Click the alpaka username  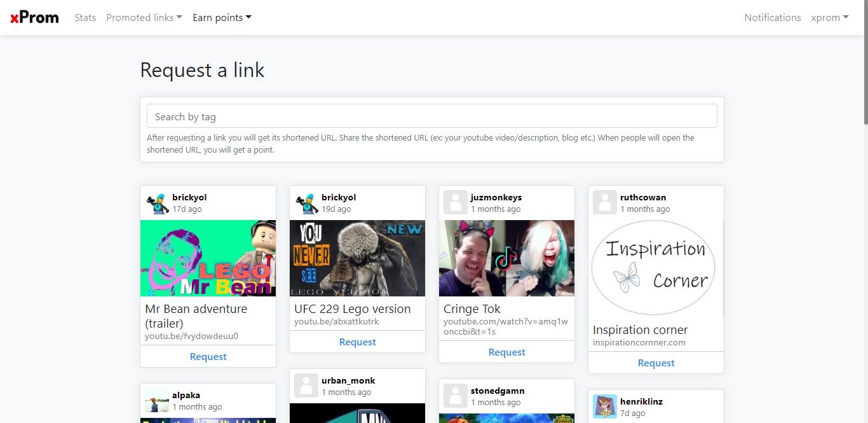(x=186, y=395)
